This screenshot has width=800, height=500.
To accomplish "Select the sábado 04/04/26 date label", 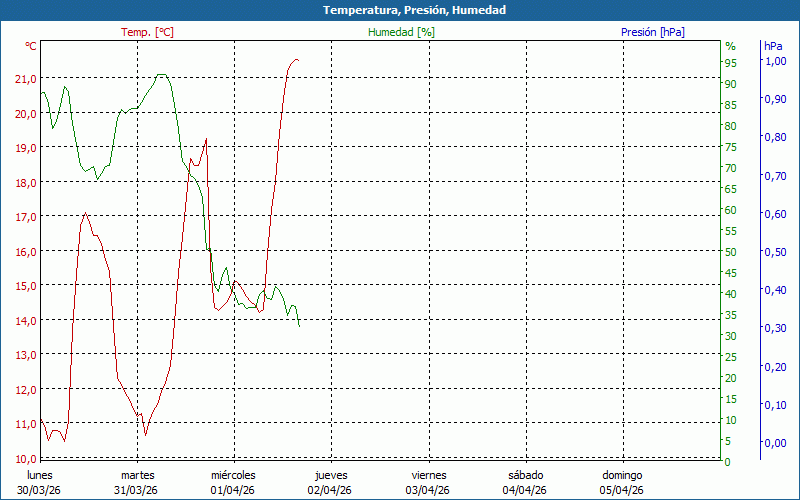I will click(x=525, y=483).
